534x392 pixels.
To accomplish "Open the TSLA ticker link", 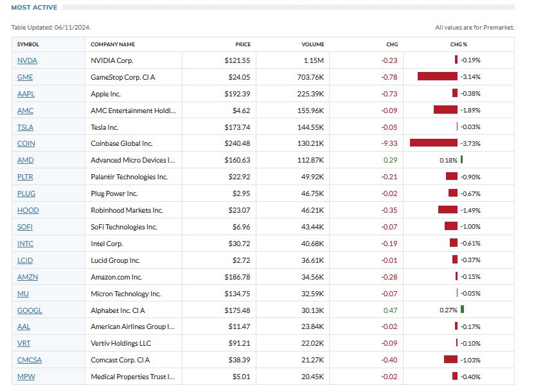I will point(25,127).
